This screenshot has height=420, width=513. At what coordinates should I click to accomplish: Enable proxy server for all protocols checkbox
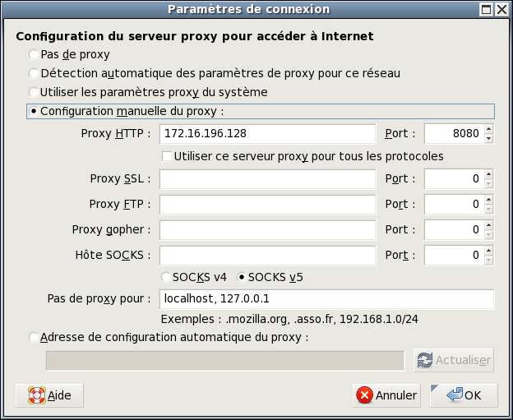pos(167,156)
